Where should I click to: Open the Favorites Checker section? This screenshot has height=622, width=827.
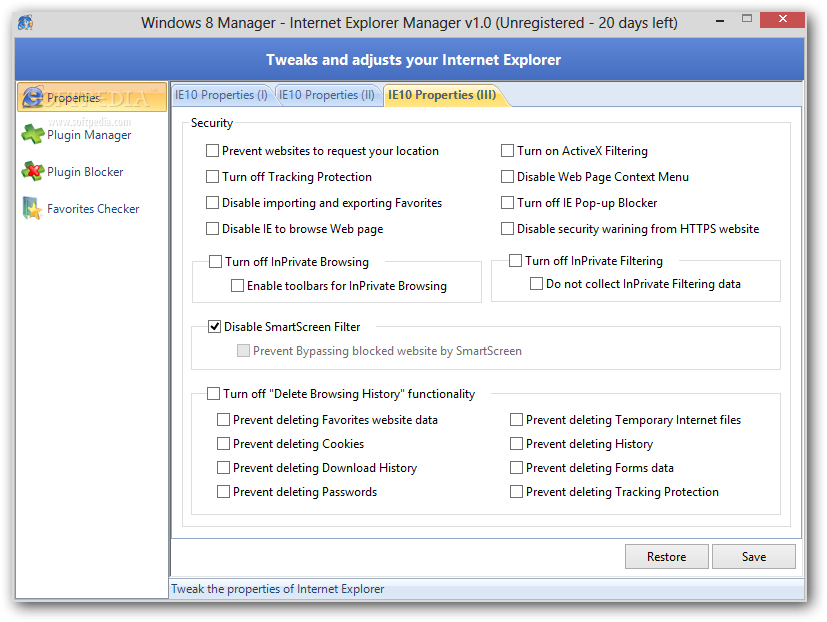pos(93,208)
